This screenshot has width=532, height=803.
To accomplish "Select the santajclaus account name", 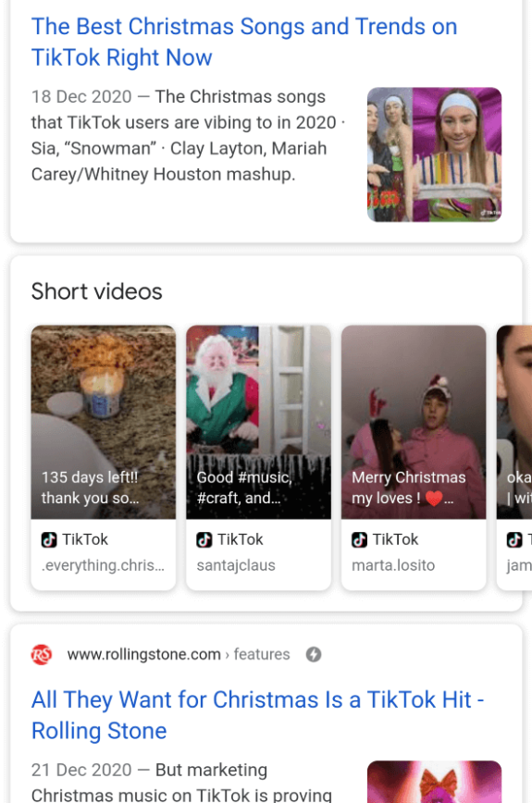I will click(236, 565).
